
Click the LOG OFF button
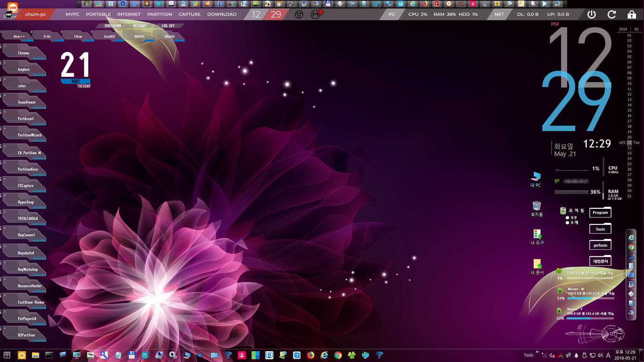168,26
